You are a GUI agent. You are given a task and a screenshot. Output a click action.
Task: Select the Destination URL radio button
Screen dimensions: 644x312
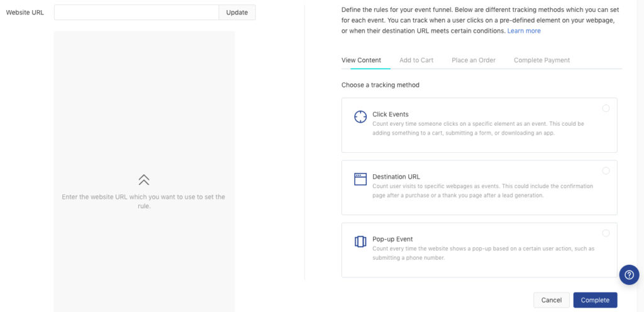(606, 170)
